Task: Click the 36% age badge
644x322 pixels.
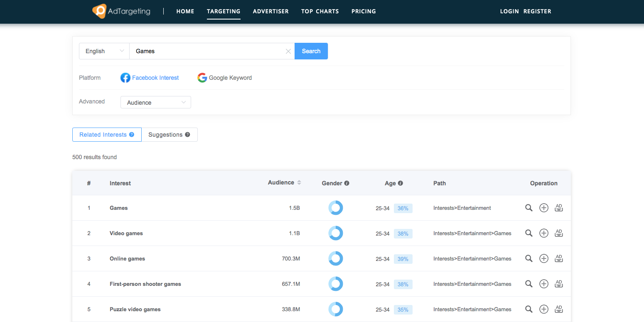Action: (x=403, y=208)
